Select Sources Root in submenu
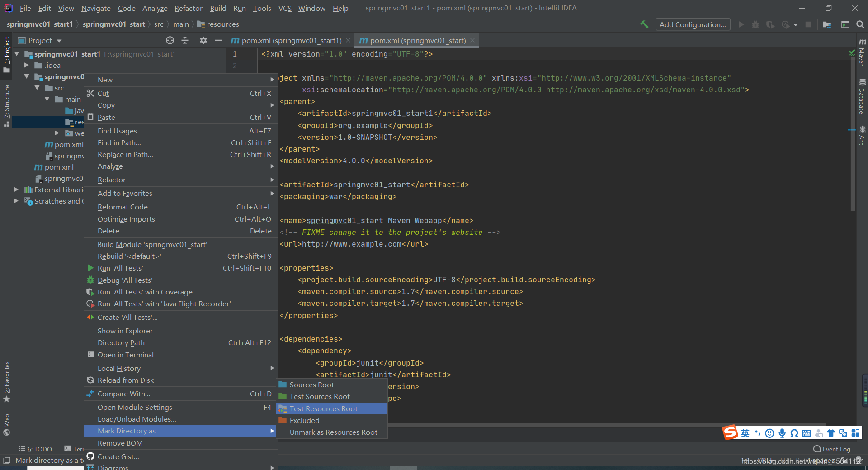 point(332,385)
